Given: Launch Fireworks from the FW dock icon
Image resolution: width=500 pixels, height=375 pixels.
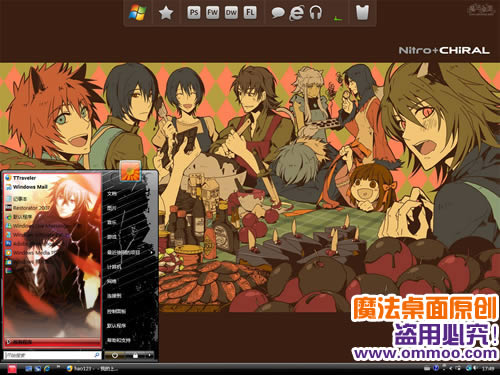Looking at the screenshot, I should coord(212,13).
